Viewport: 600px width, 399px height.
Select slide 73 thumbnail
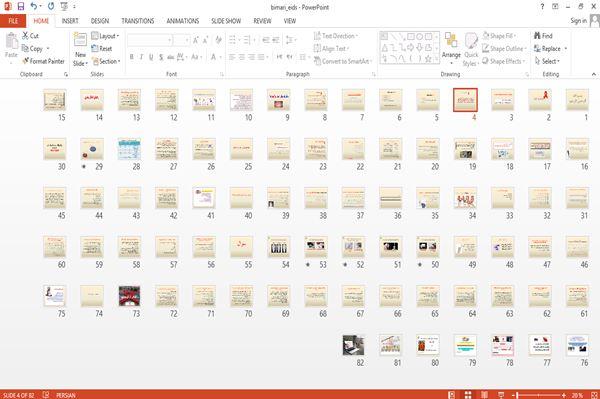[129, 296]
